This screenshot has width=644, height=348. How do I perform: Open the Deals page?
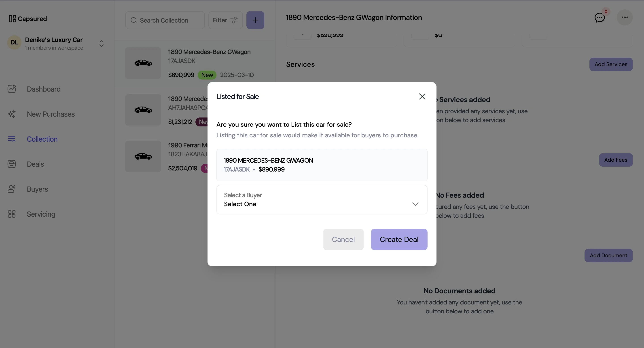coord(35,164)
